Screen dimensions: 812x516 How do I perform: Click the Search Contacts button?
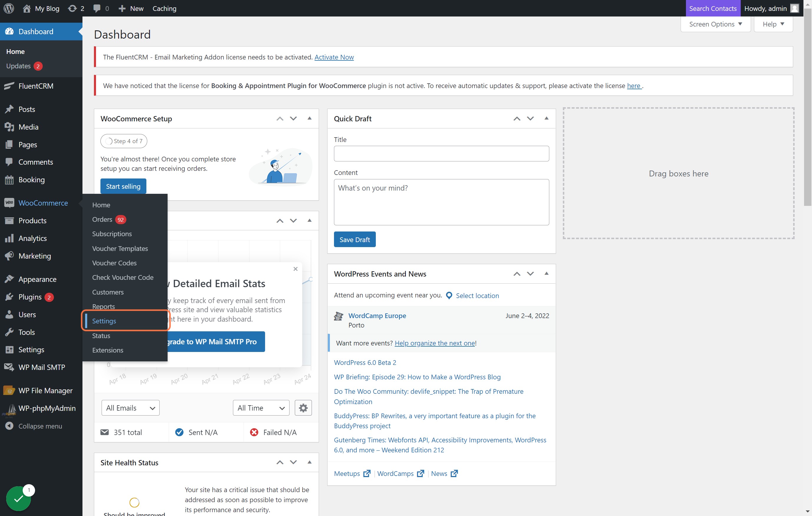pos(713,8)
